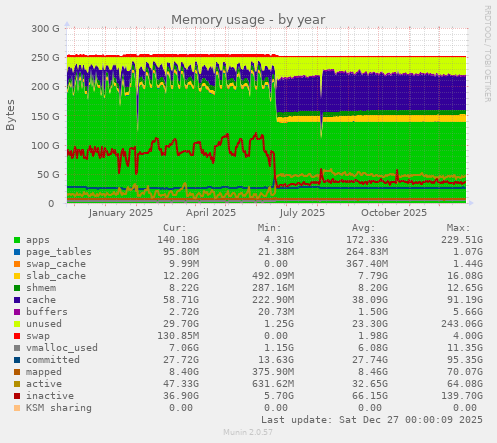Click the blue page_tables legend swatch
Image resolution: width=497 pixels, height=443 pixels.
[x=17, y=252]
